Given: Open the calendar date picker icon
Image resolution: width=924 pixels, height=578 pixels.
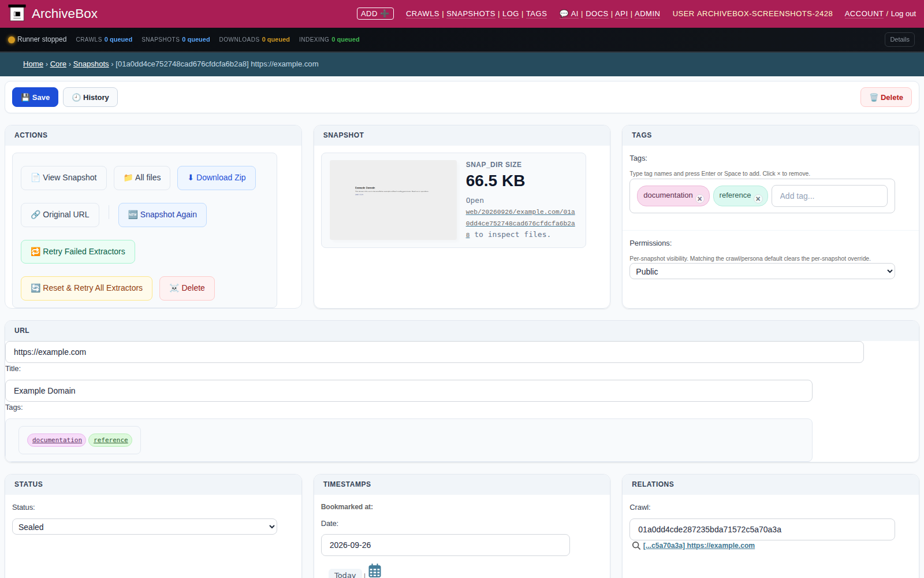Looking at the screenshot, I should click(x=375, y=570).
